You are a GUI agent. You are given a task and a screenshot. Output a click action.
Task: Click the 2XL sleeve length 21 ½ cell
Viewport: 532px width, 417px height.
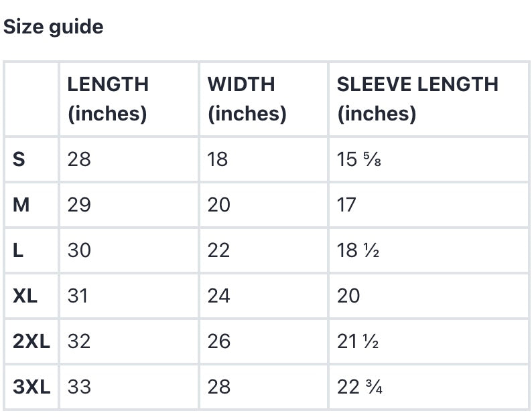coord(358,341)
